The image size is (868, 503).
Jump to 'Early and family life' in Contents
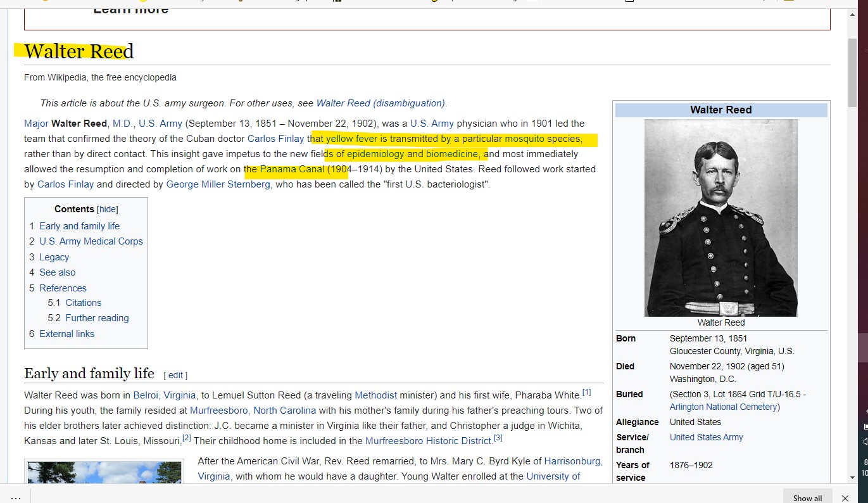pos(79,226)
